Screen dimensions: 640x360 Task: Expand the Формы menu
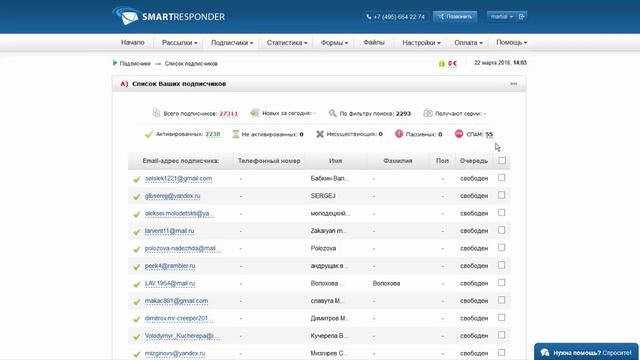pyautogui.click(x=334, y=42)
